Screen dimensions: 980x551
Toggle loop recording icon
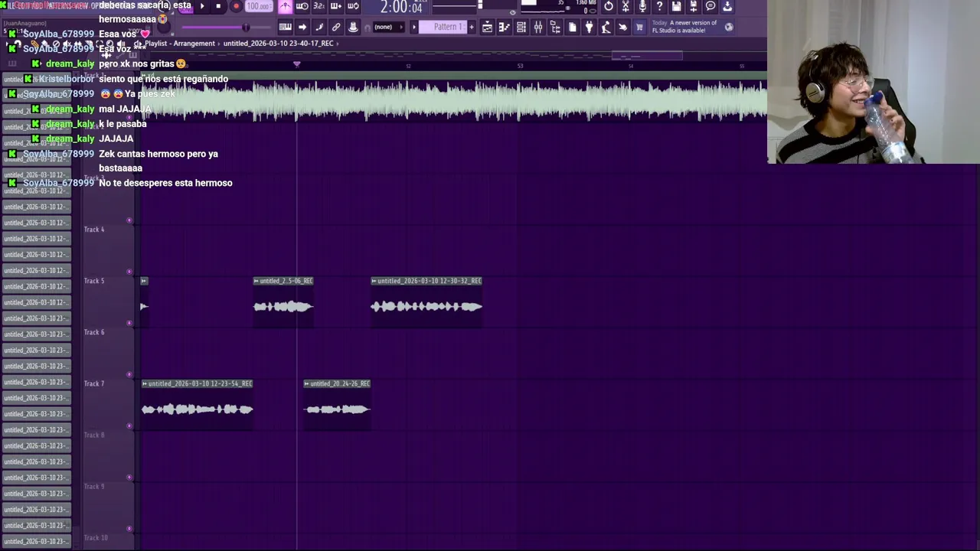[x=353, y=6]
